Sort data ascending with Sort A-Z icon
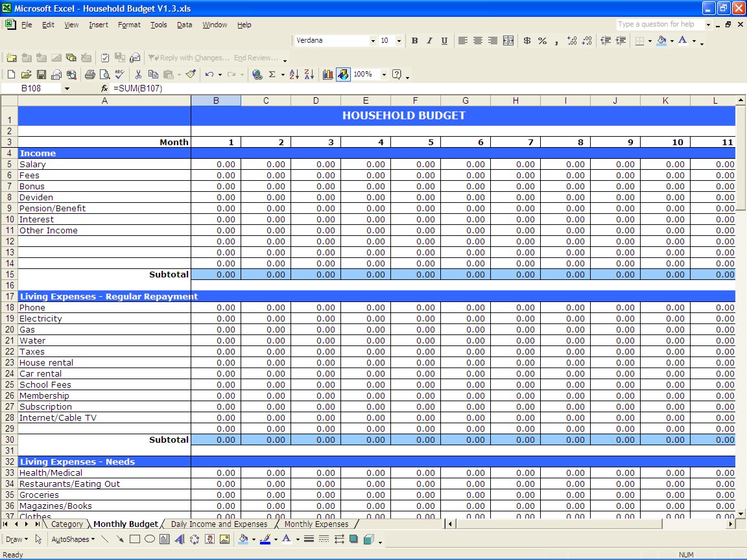The image size is (747, 560). click(293, 74)
